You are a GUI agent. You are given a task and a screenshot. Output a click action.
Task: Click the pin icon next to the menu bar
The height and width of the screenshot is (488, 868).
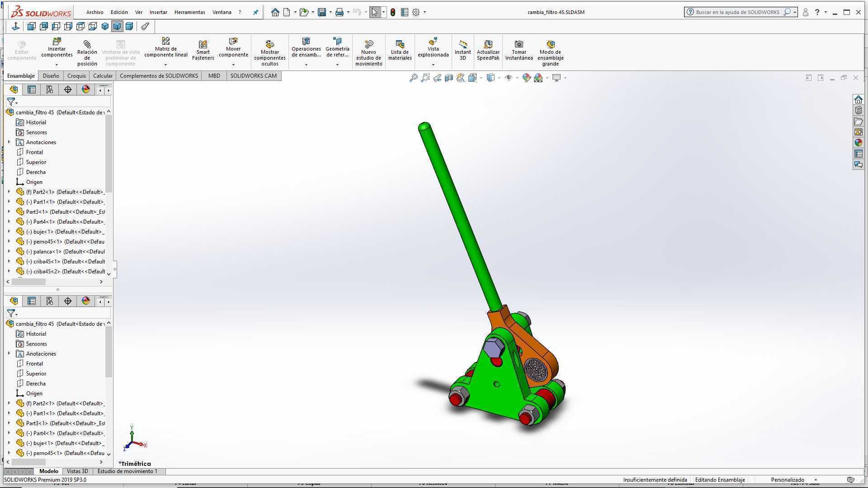click(255, 12)
